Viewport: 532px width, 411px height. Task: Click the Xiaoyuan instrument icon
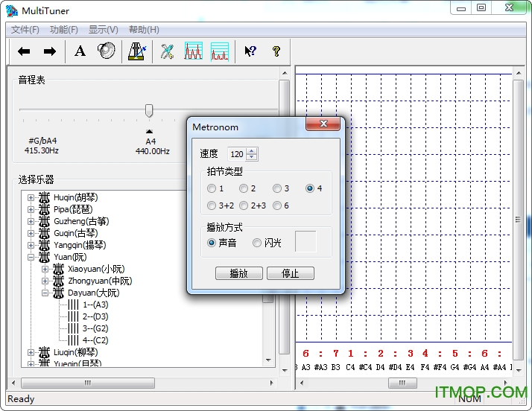coord(58,269)
